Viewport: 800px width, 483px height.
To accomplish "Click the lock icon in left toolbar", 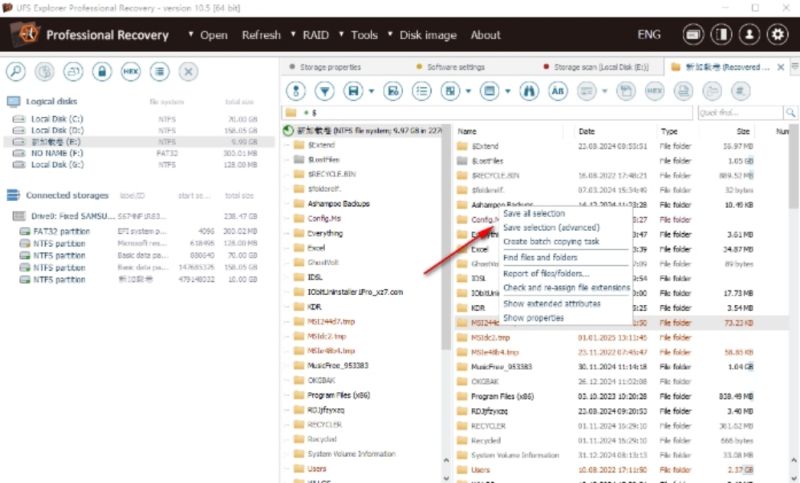I will pos(102,71).
